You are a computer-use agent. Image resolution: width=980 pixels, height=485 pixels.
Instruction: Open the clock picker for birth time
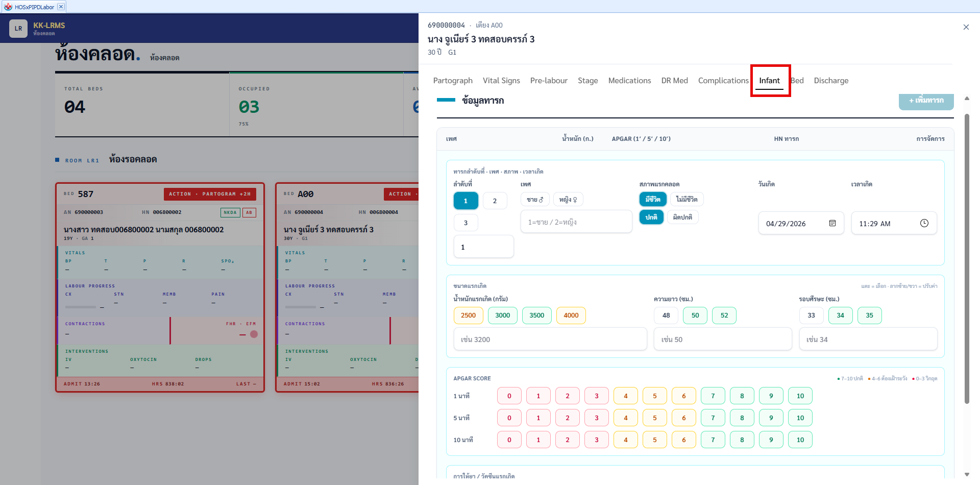924,224
